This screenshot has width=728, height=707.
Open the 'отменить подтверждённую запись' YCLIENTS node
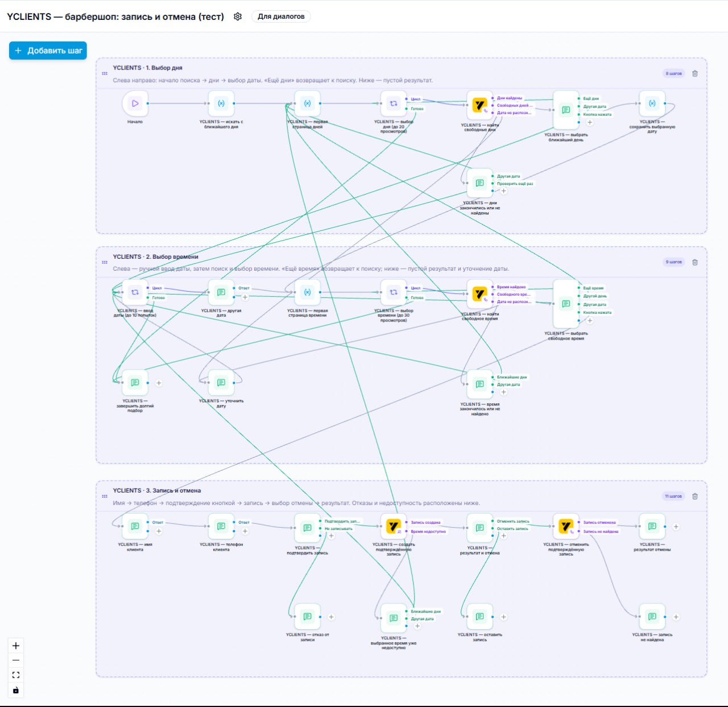click(x=566, y=527)
